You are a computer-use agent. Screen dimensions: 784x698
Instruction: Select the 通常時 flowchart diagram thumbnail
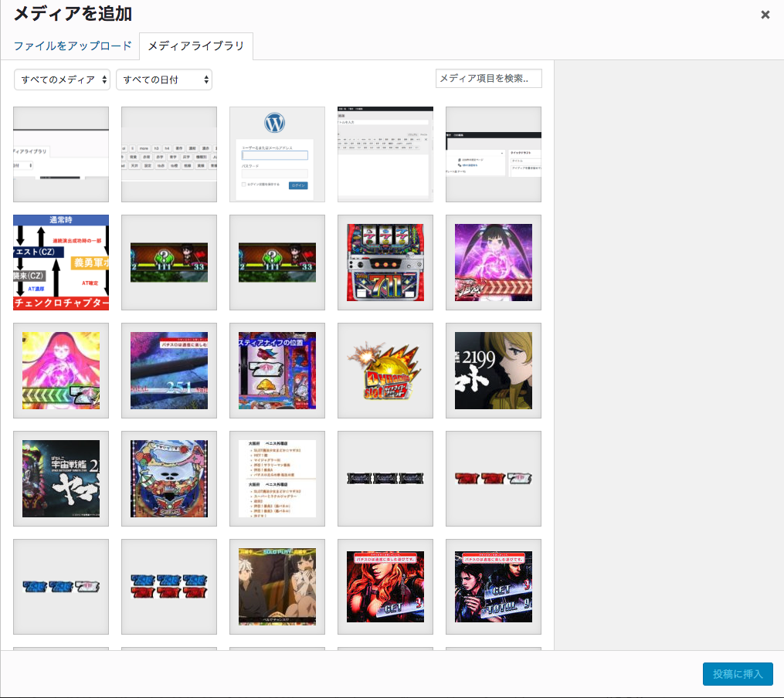61,263
